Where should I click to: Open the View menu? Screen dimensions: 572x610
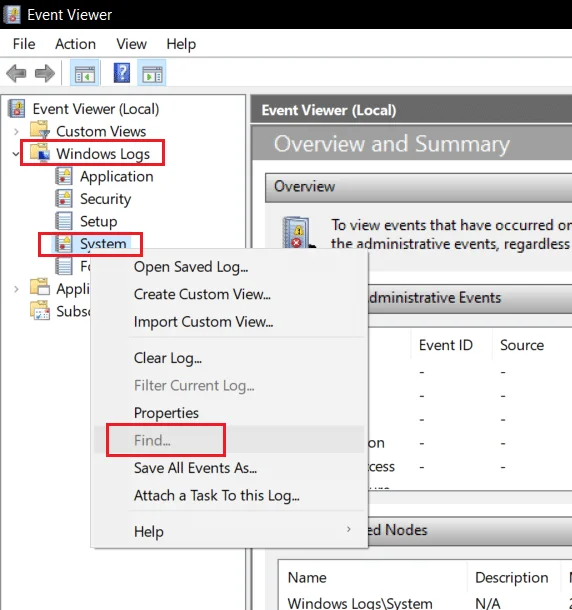pyautogui.click(x=132, y=44)
